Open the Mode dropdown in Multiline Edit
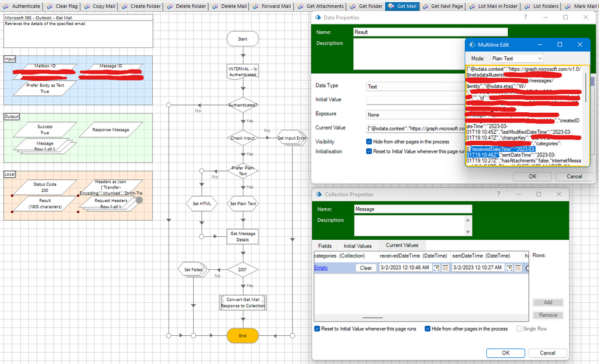599x364 pixels. point(517,58)
